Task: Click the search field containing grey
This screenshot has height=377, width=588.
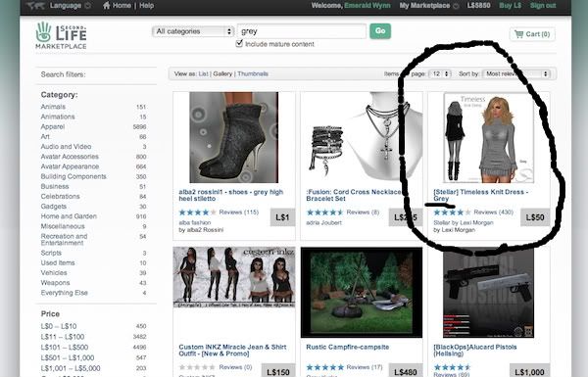Action: pos(302,31)
